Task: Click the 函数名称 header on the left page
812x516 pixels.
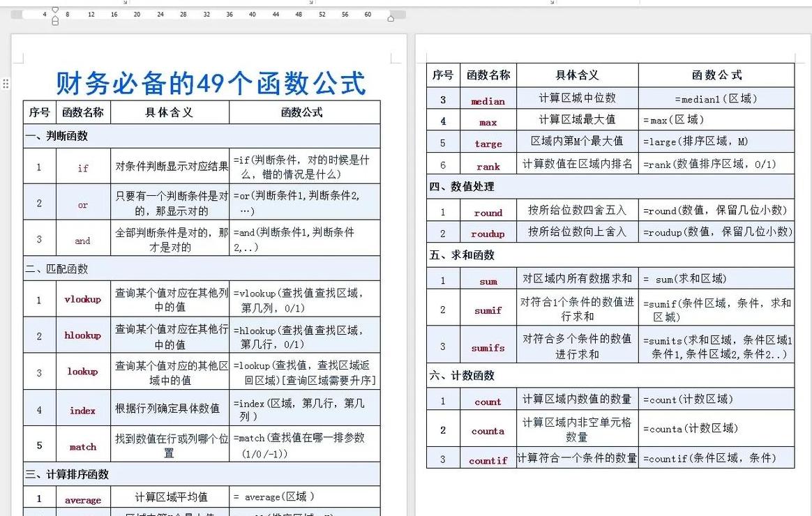Action: pyautogui.click(x=83, y=112)
